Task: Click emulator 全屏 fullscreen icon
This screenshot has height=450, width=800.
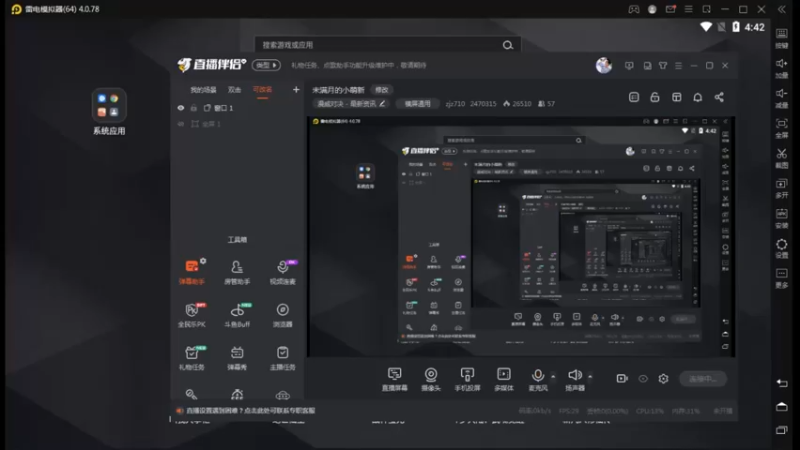Action: (x=782, y=128)
